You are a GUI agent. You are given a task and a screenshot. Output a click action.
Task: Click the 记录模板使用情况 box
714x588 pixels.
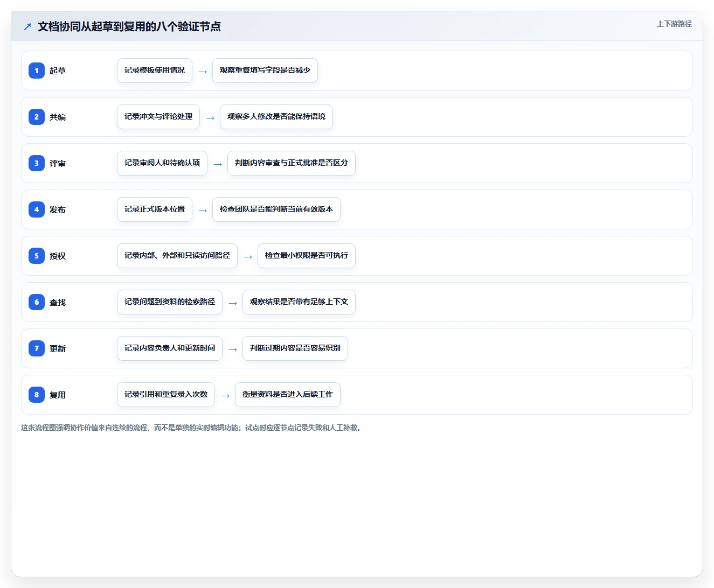155,71
